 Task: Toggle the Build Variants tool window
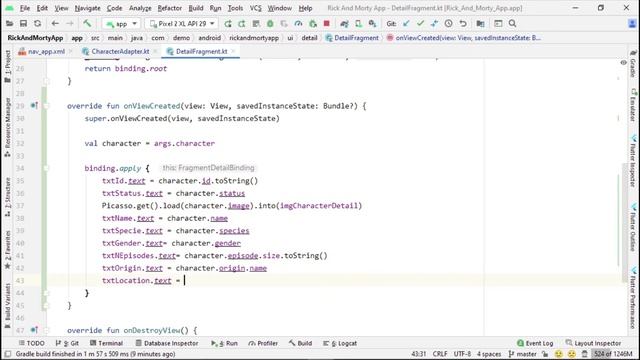pyautogui.click(x=7, y=306)
